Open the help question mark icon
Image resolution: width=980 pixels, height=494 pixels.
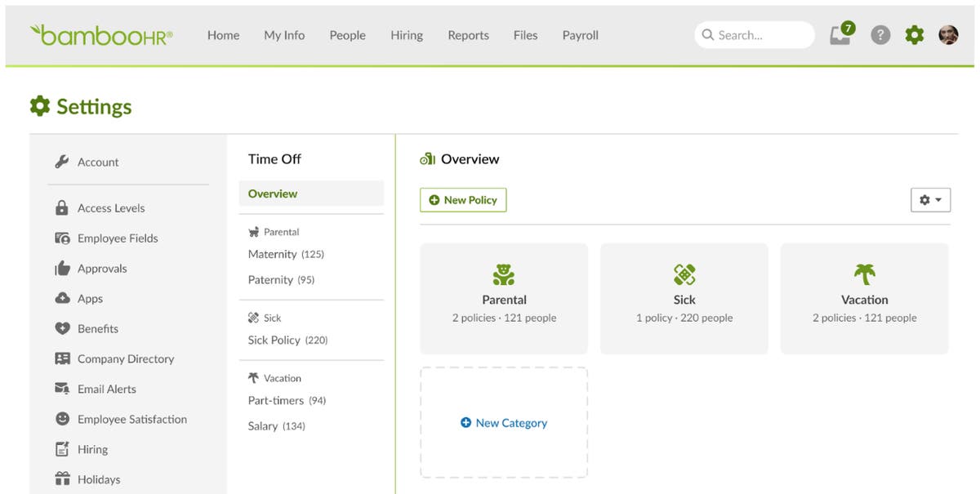point(880,35)
